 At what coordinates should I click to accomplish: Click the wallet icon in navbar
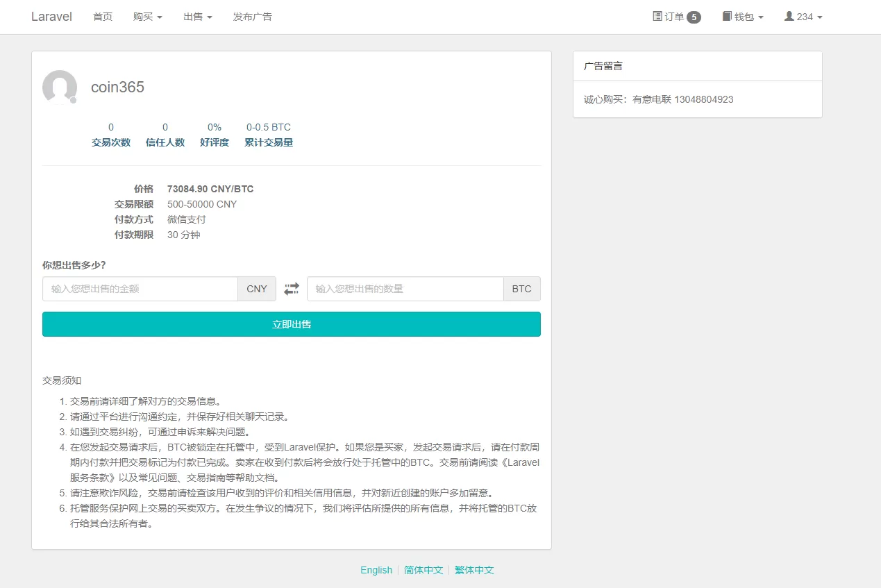727,17
